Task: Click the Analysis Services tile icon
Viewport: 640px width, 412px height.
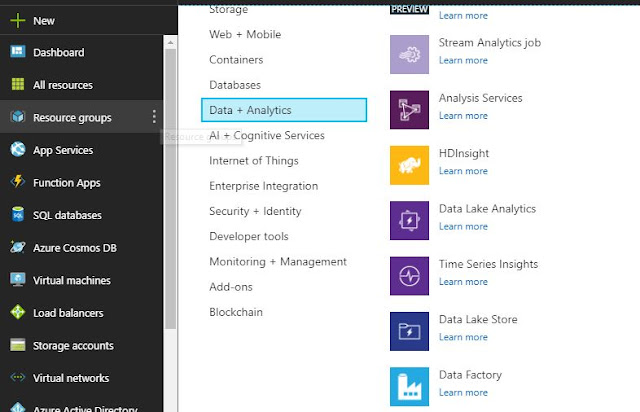Action: (x=409, y=110)
